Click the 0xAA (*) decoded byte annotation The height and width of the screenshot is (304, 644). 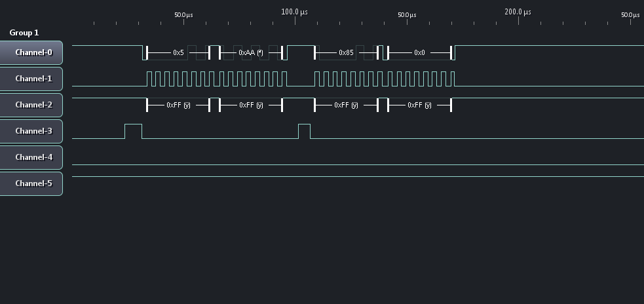[251, 52]
